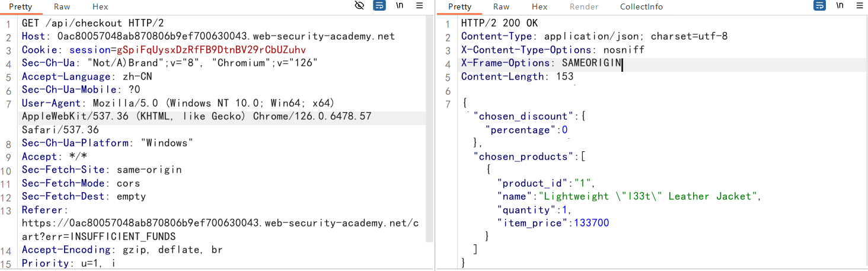Switch the response view to Hex

click(540, 7)
